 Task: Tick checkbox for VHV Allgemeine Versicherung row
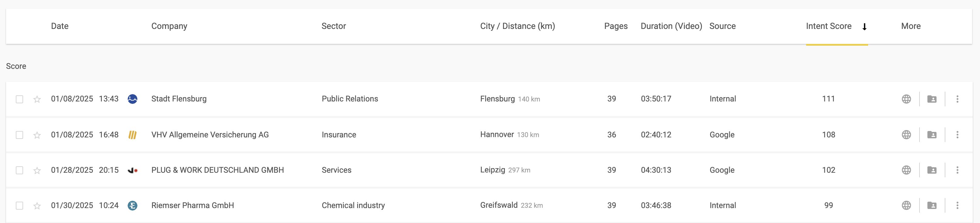[19, 135]
